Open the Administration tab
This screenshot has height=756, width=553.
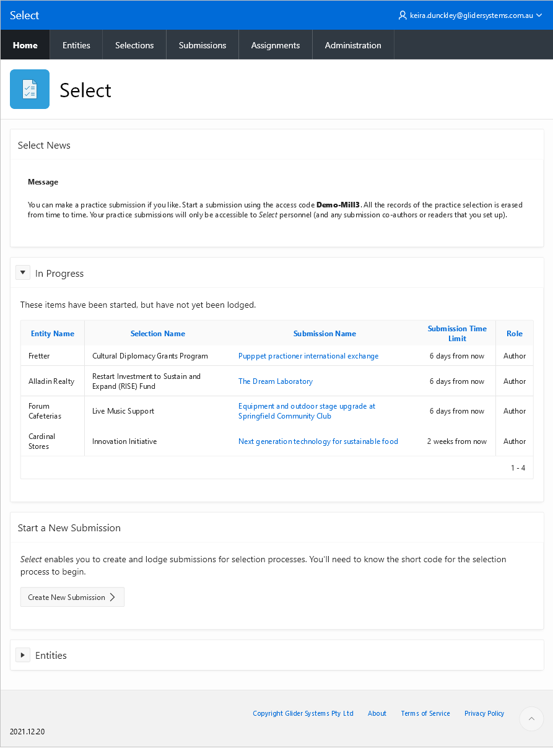353,45
